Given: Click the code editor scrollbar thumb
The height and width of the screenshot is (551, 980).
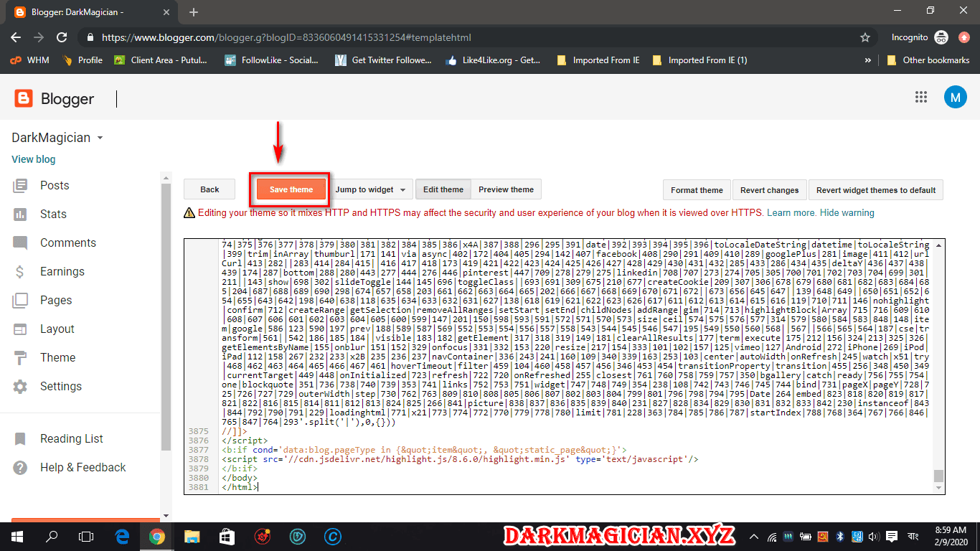Looking at the screenshot, I should 938,476.
